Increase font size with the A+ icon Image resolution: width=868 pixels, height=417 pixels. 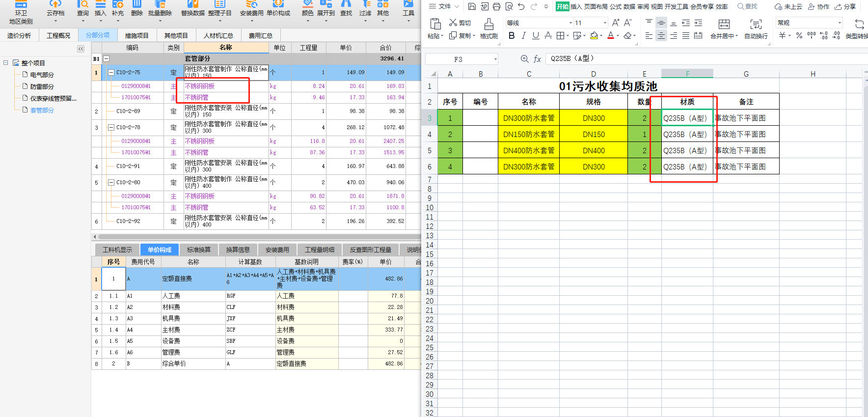pos(616,23)
